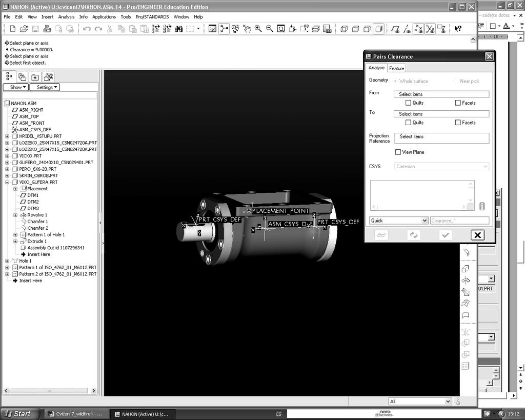Click the model tree horizontal scrollbar
This screenshot has height=420, width=525.
[x=50, y=391]
